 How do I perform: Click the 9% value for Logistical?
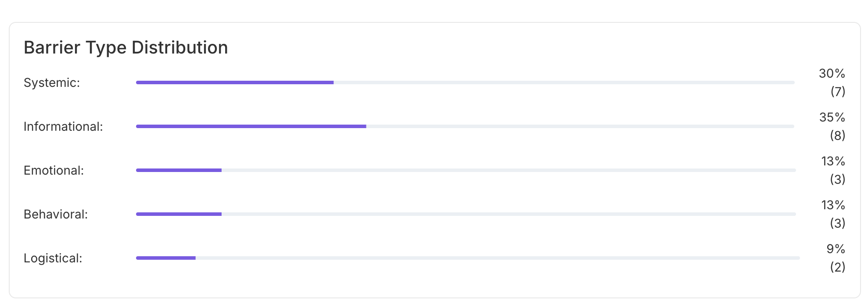(x=836, y=249)
